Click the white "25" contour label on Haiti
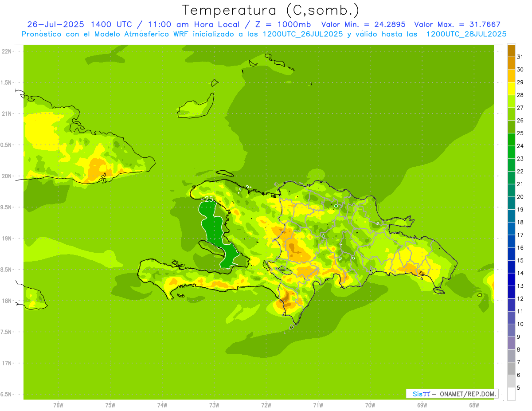532x411 pixels. click(208, 199)
